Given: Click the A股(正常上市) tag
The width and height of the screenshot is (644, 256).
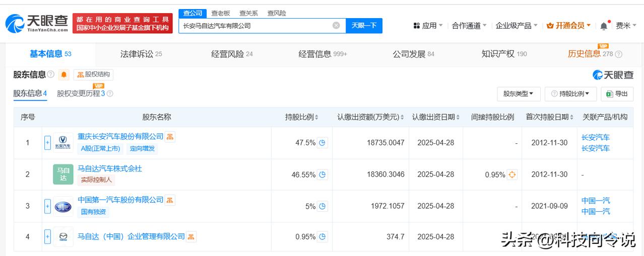Looking at the screenshot, I should point(101,148).
